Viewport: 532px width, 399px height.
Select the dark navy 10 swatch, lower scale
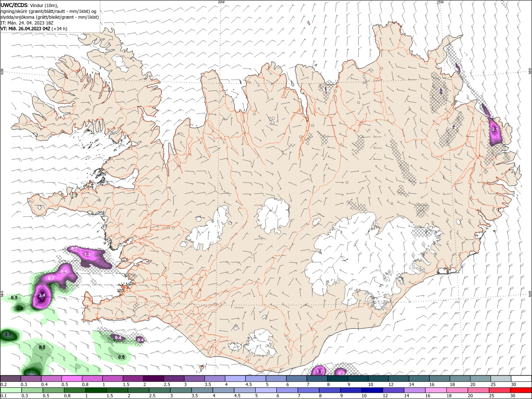point(372,390)
